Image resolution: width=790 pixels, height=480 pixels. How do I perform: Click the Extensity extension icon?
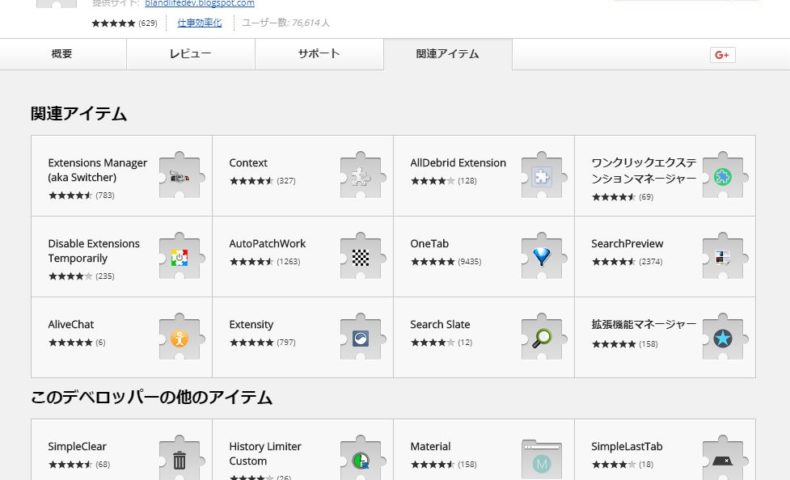coord(362,337)
